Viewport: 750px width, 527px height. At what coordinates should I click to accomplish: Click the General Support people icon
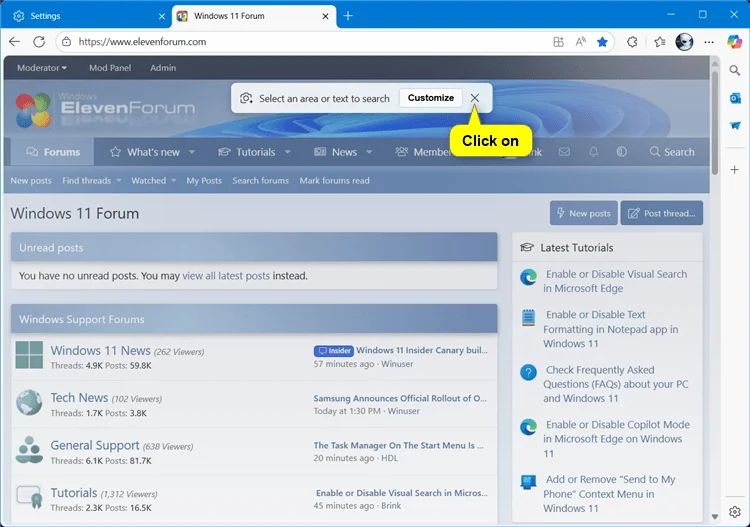(x=29, y=450)
